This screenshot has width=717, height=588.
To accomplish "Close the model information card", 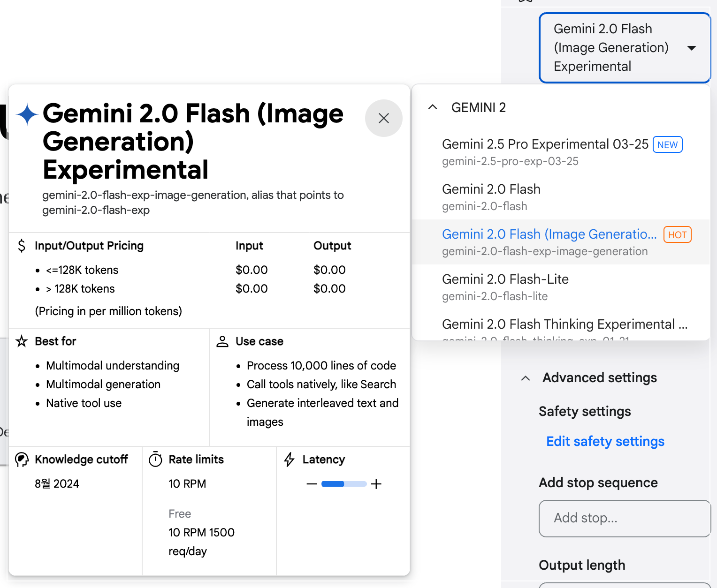I will tap(384, 118).
